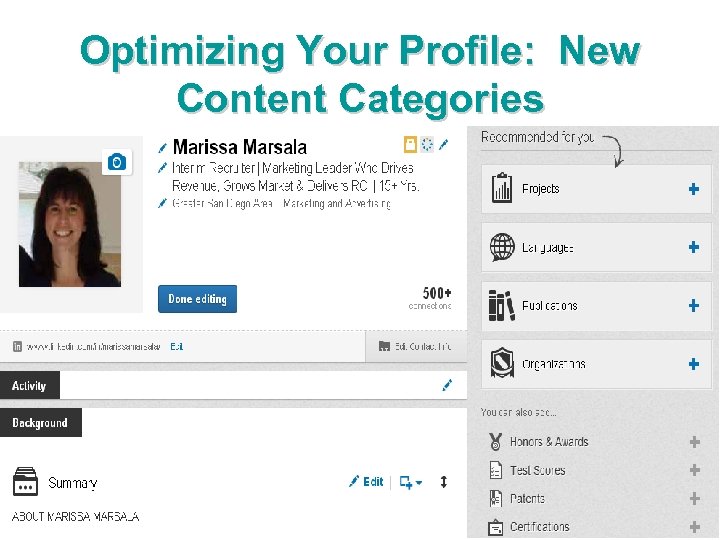Click pencil icon beside Greater San Diego Area
This screenshot has width=720, height=540.
[x=162, y=203]
